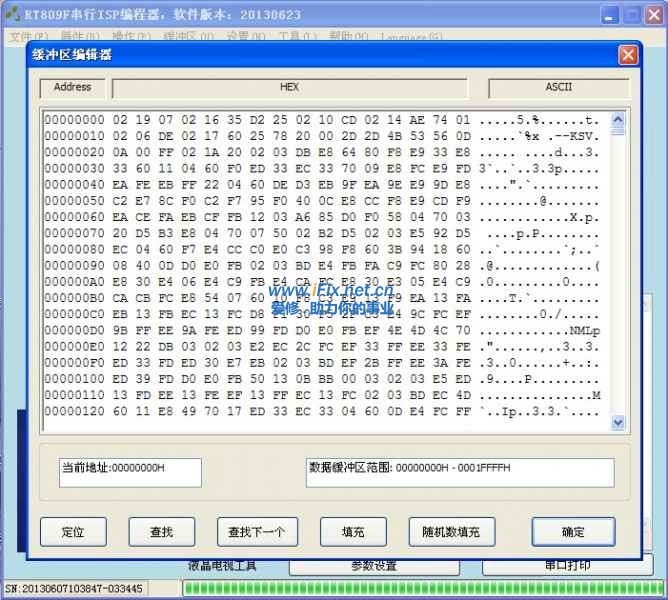
Task: Click the hex view scrollbar down arrow
Action: (618, 423)
